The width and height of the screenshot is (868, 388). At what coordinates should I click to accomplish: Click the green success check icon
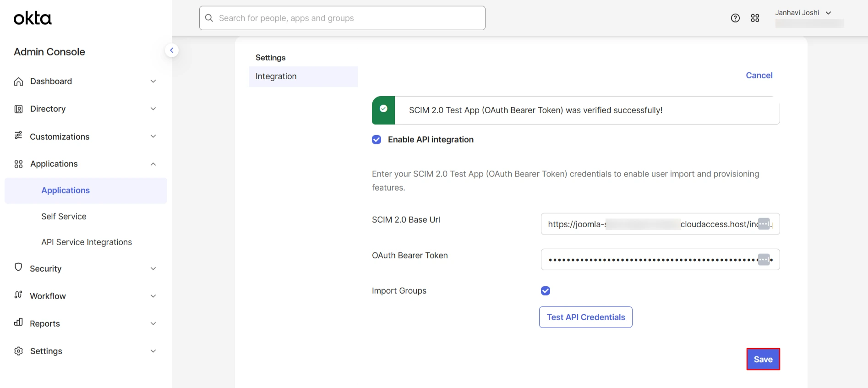pyautogui.click(x=383, y=109)
